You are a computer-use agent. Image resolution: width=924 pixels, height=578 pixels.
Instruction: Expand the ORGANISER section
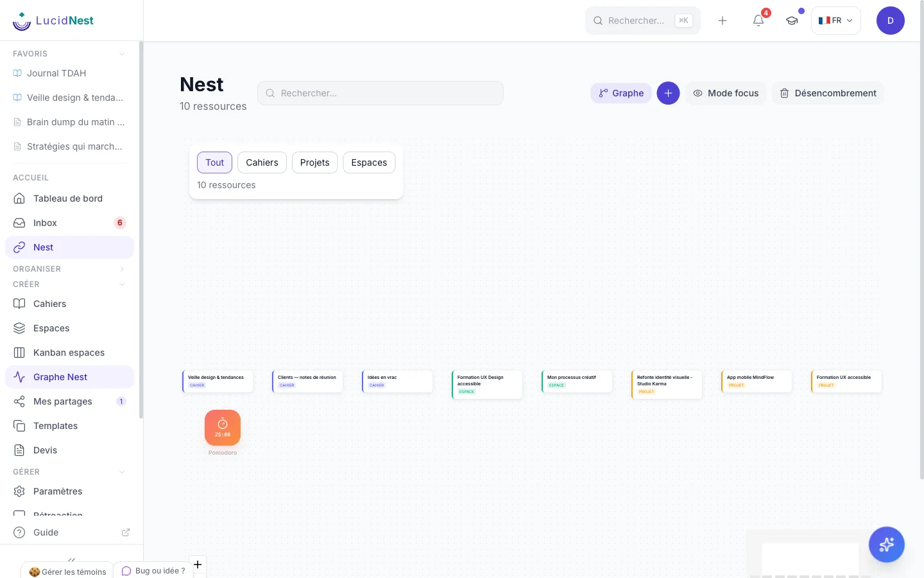[122, 269]
